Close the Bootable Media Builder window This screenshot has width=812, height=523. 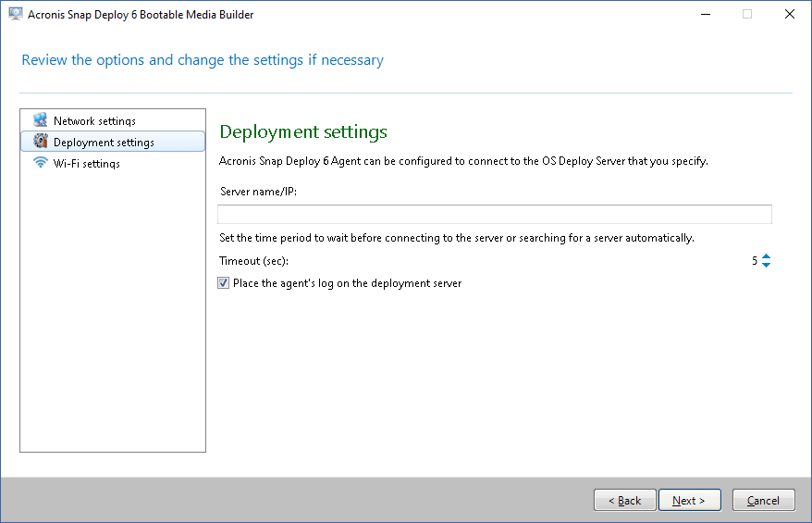[x=789, y=15]
